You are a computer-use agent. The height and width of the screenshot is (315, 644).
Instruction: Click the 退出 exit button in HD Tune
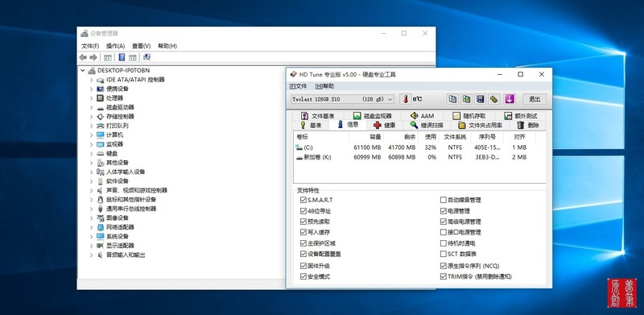point(535,99)
